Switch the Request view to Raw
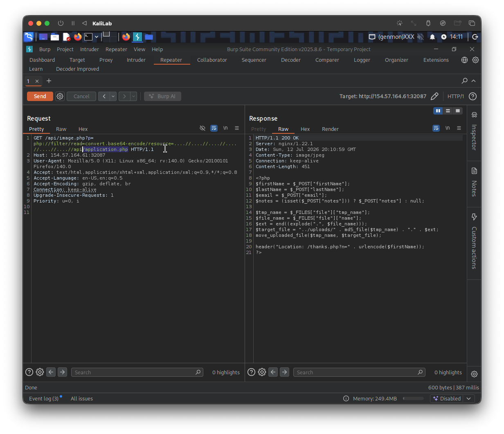 [x=61, y=129]
